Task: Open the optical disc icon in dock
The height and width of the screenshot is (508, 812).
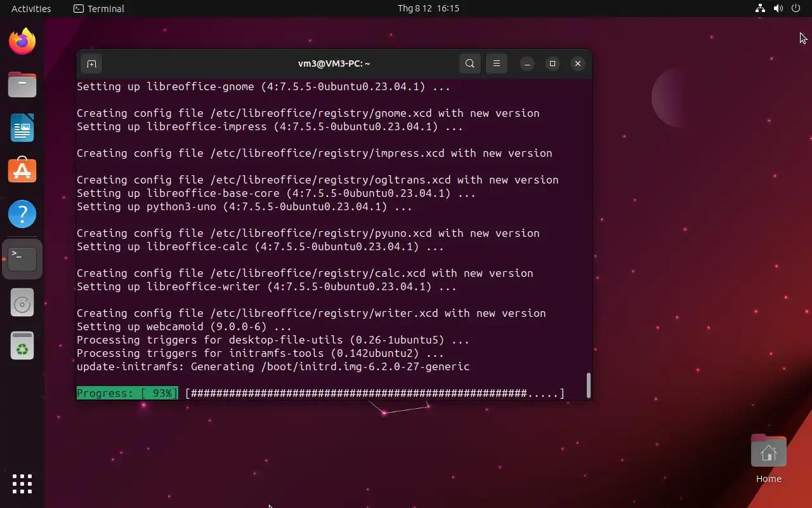Action: [22, 304]
